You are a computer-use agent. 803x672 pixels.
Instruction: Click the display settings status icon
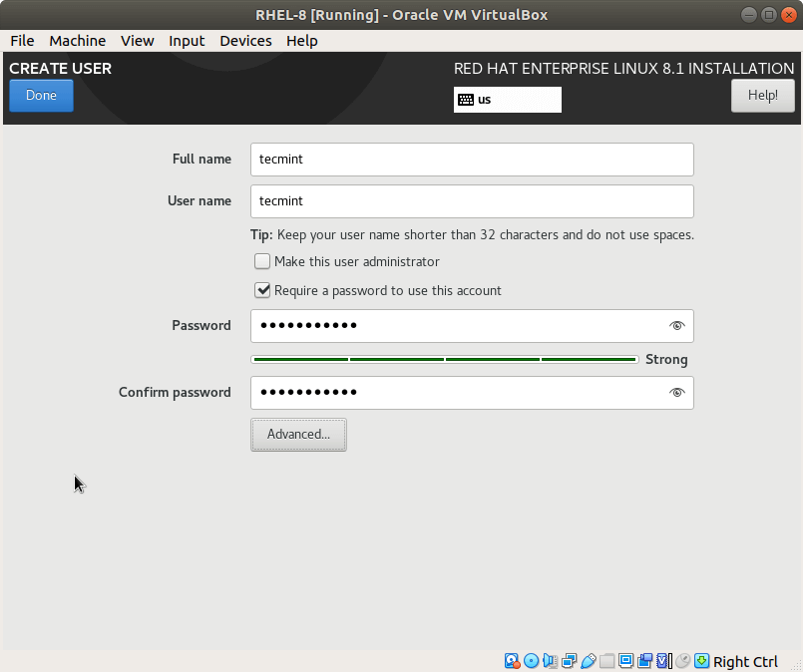click(x=626, y=661)
